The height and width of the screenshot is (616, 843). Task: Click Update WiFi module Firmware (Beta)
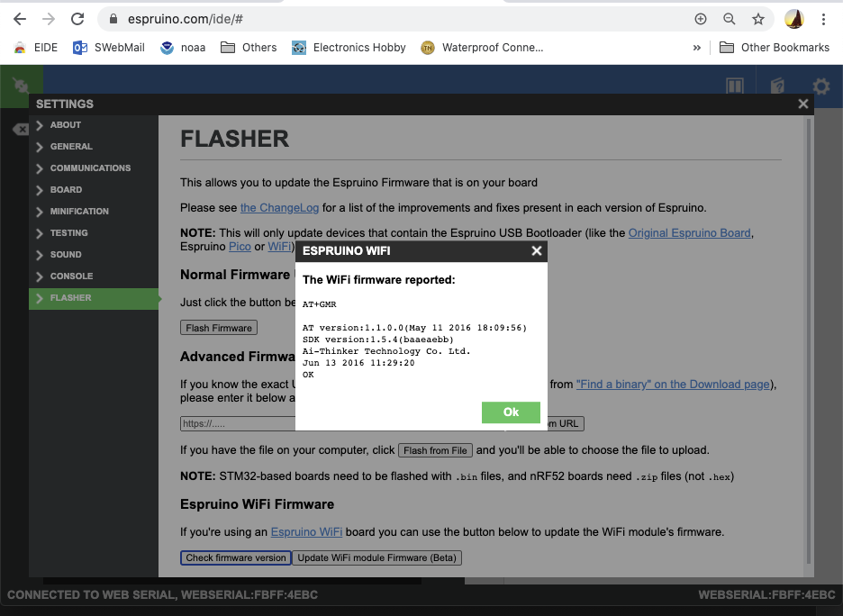pyautogui.click(x=376, y=558)
